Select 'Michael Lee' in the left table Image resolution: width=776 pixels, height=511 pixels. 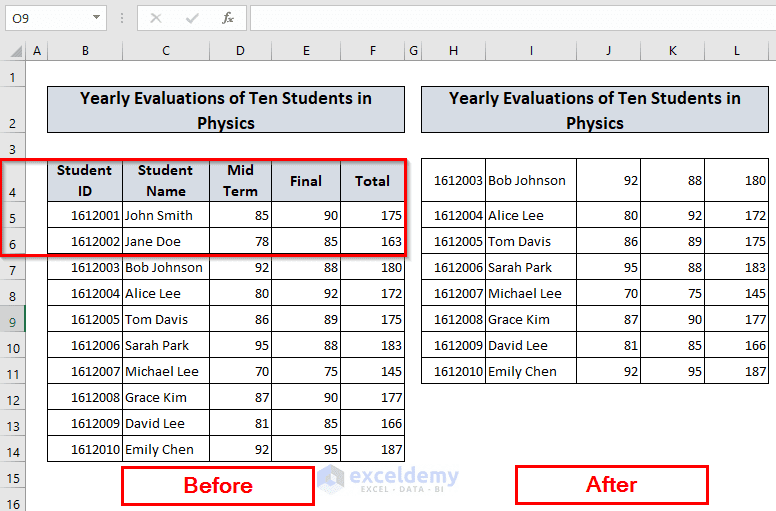[x=166, y=371]
